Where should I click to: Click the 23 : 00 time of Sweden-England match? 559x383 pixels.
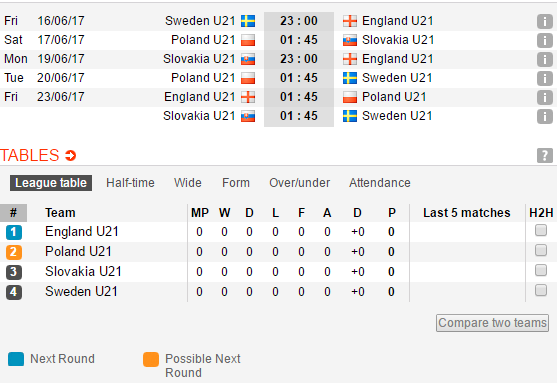coord(299,21)
